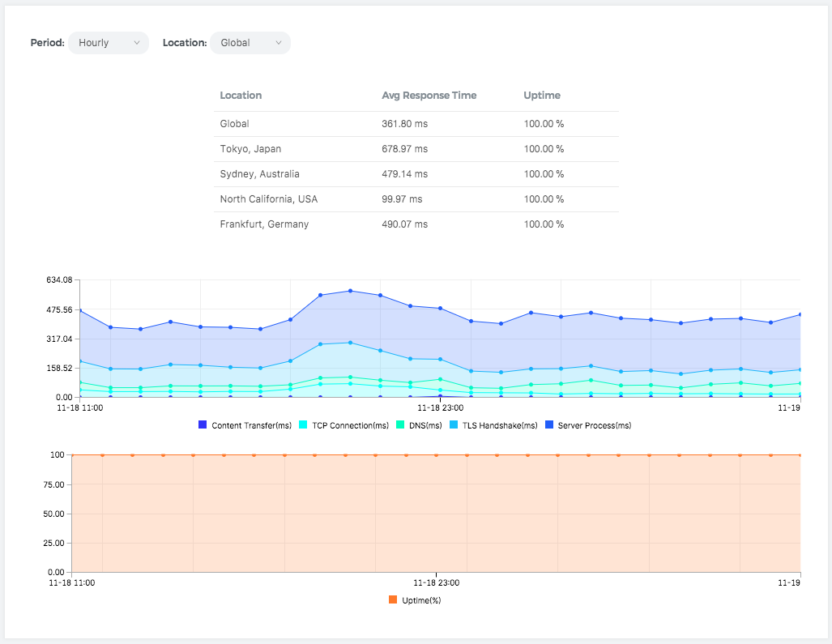Click the chevron arrow in Location dropdown
The height and width of the screenshot is (644, 832).
coord(279,43)
